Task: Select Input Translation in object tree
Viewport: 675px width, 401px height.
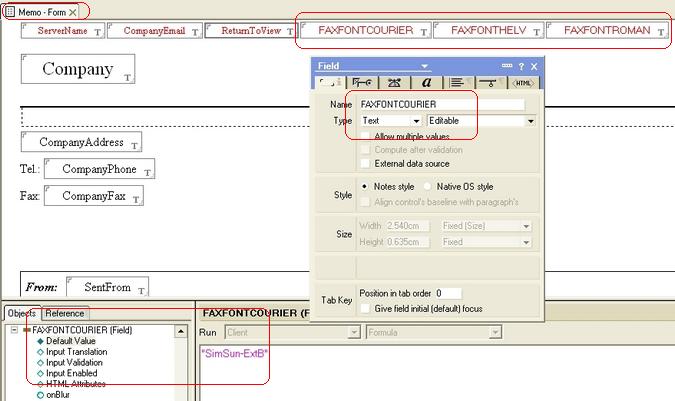Action: pos(77,352)
